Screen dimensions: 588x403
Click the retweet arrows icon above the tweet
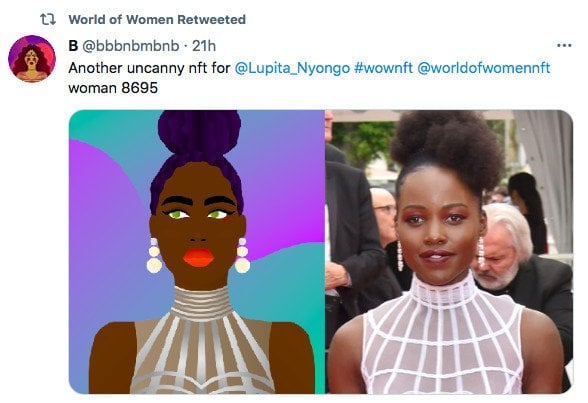(x=48, y=19)
